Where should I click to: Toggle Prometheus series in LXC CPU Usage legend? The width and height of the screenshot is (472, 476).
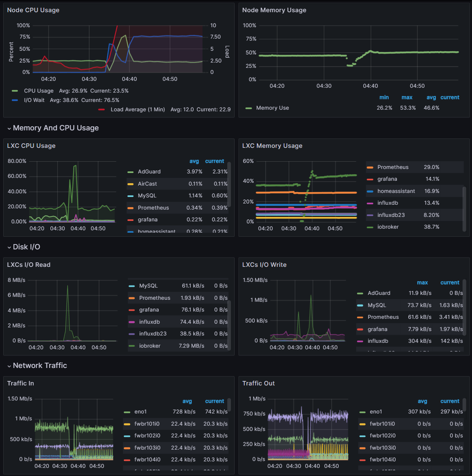point(153,208)
